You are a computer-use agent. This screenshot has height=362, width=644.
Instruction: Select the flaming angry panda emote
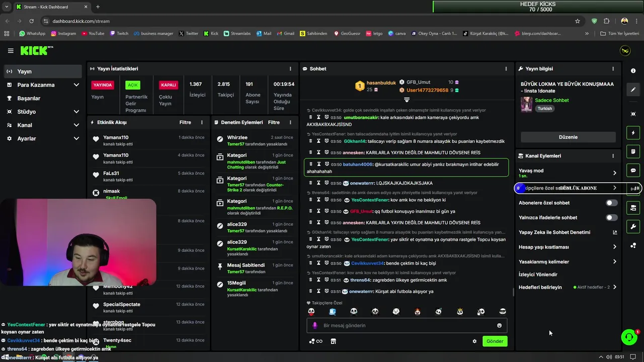(417, 312)
